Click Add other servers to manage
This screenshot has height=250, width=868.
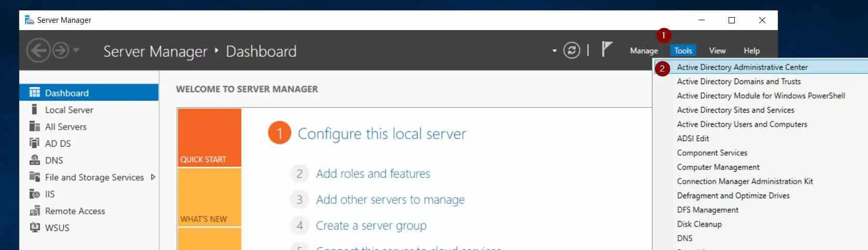click(x=390, y=200)
